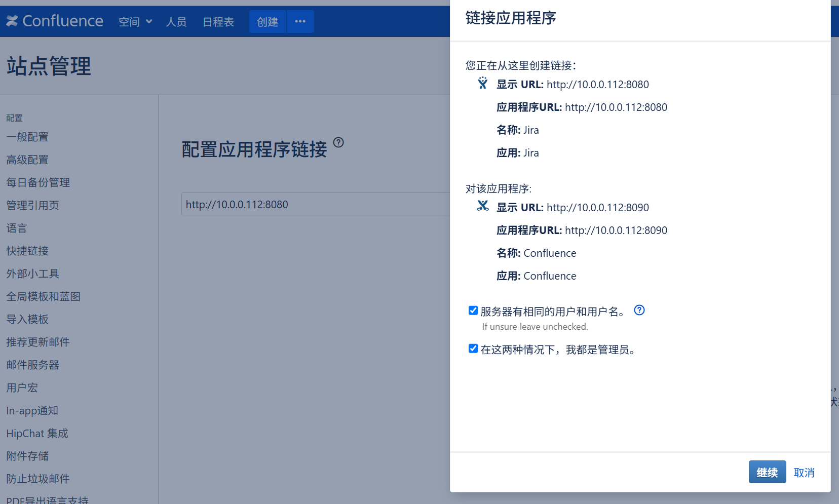Open HipChat 集成 sidebar link
The height and width of the screenshot is (504, 839).
click(x=37, y=433)
